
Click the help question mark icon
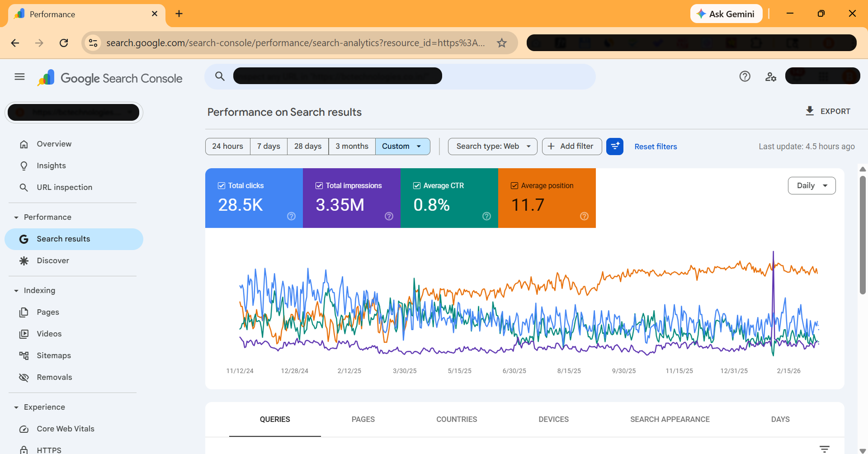(745, 76)
